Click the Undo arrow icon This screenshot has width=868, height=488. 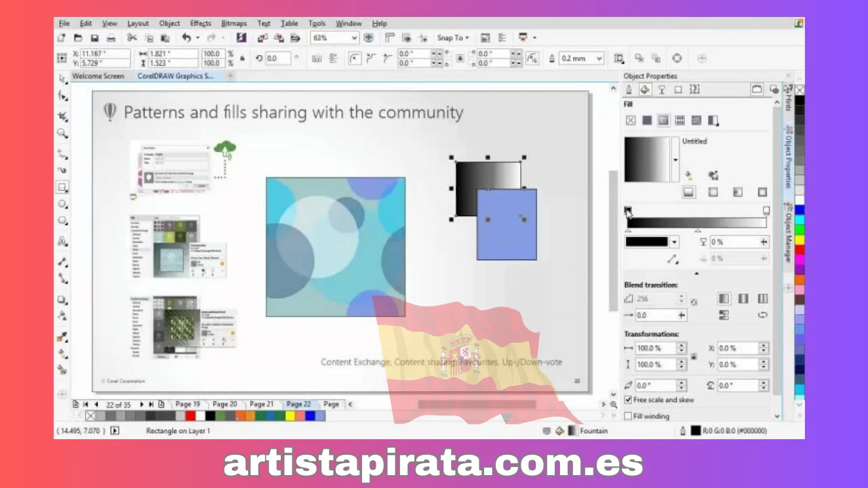tap(186, 38)
